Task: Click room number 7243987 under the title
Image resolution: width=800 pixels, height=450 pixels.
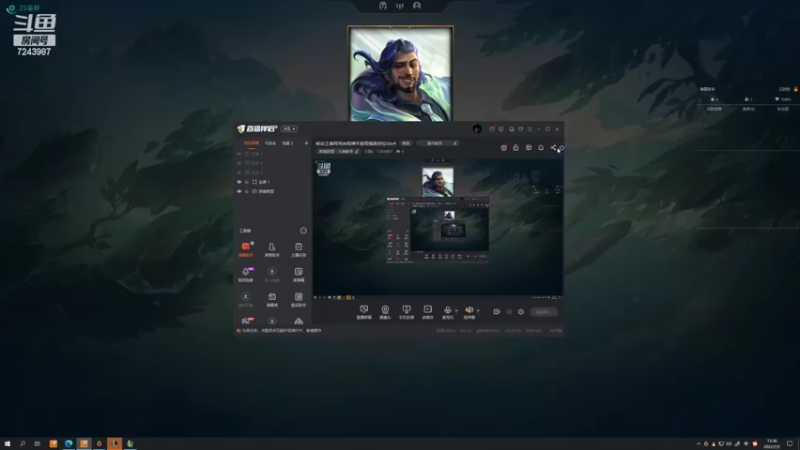Action: coord(384,152)
